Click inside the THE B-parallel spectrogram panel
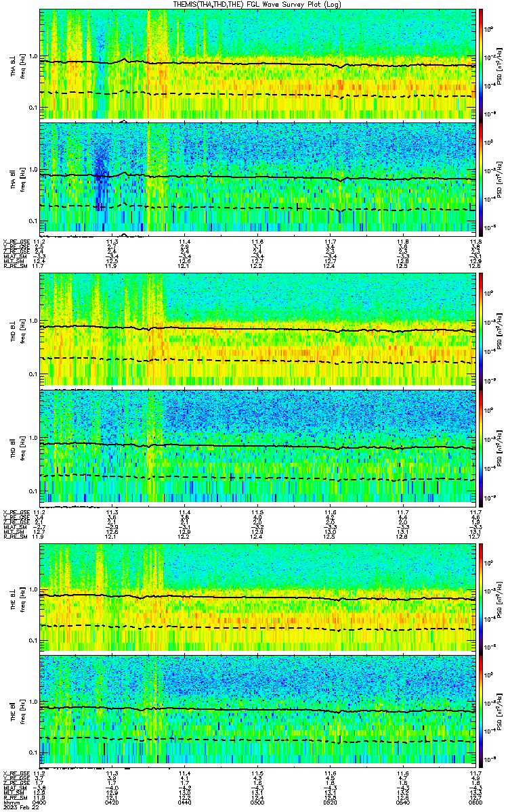 pyautogui.click(x=258, y=710)
